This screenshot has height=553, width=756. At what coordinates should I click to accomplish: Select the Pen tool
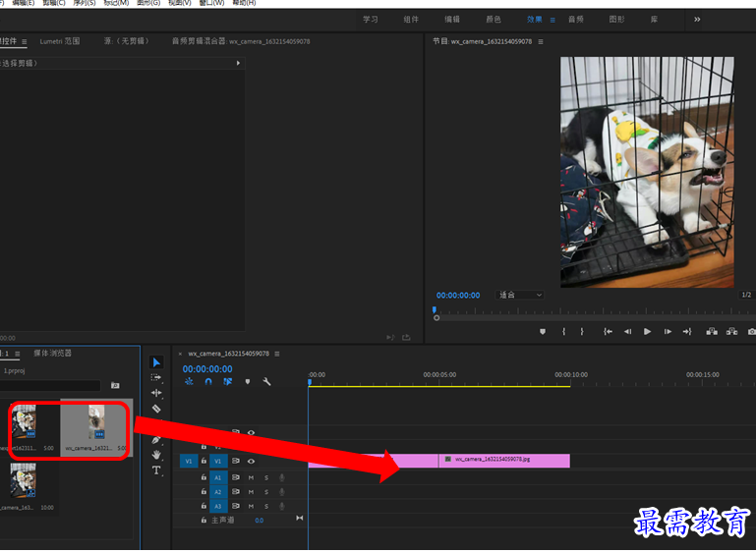click(x=155, y=440)
